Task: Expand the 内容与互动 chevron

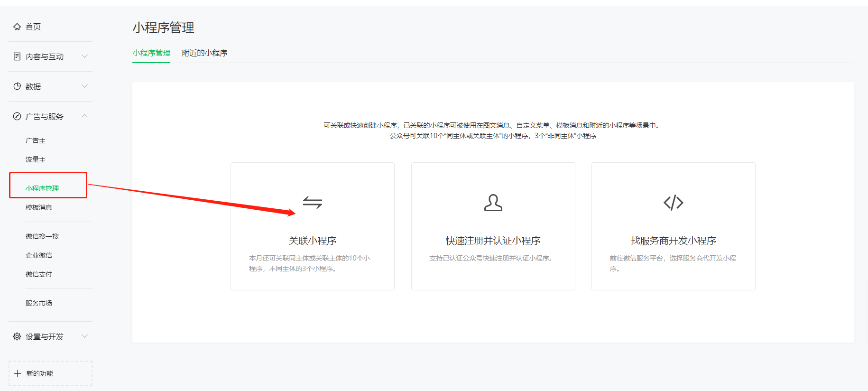Action: click(x=85, y=56)
